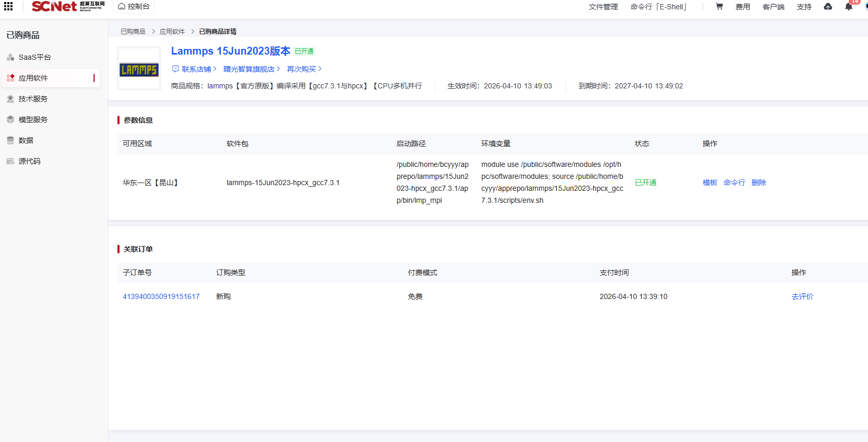This screenshot has width=868, height=442.
Task: Click the 联系店铺 link
Action: [x=196, y=69]
